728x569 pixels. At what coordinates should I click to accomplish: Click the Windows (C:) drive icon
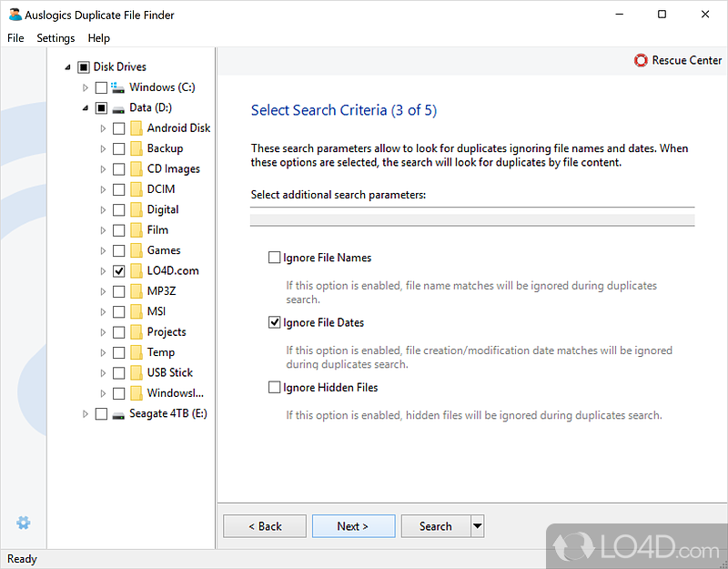pyautogui.click(x=118, y=87)
